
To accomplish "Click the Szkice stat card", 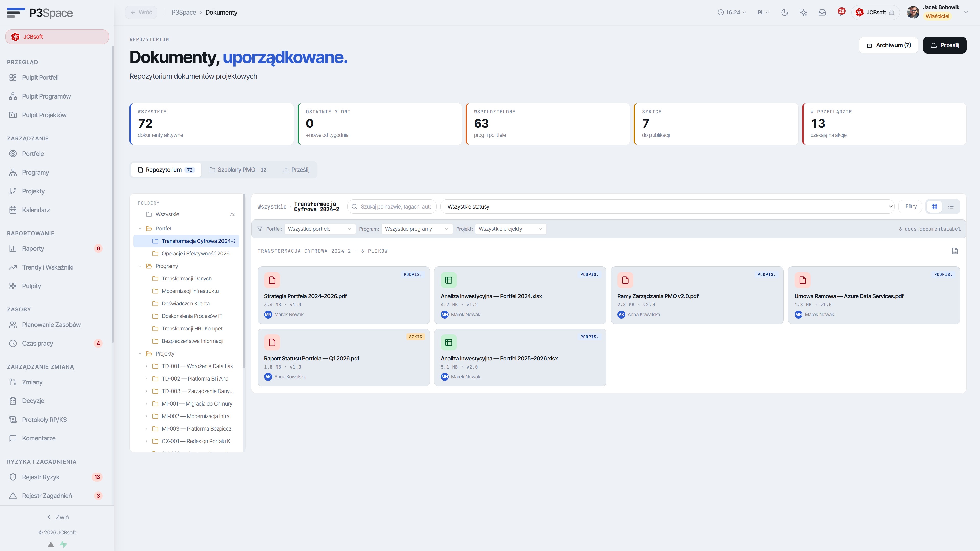I will (x=716, y=124).
